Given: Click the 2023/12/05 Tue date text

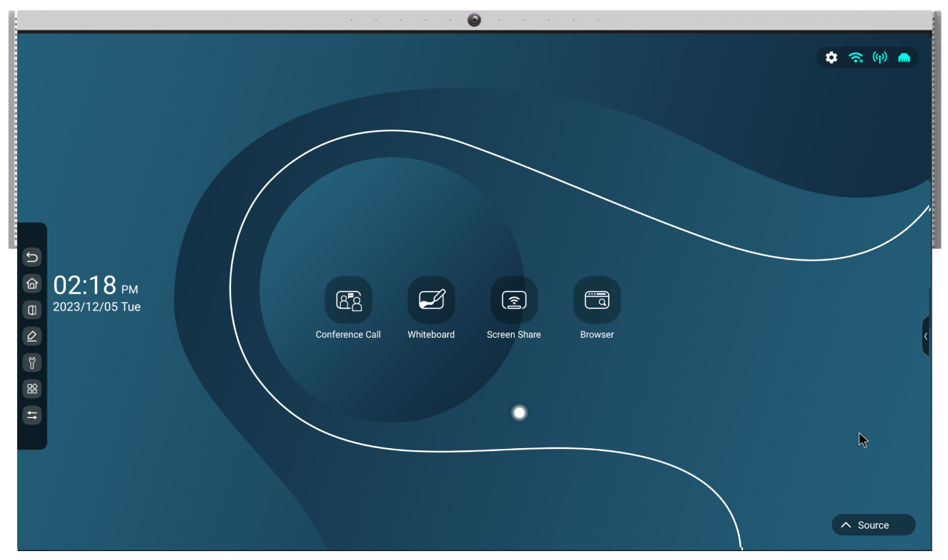Looking at the screenshot, I should tap(96, 307).
